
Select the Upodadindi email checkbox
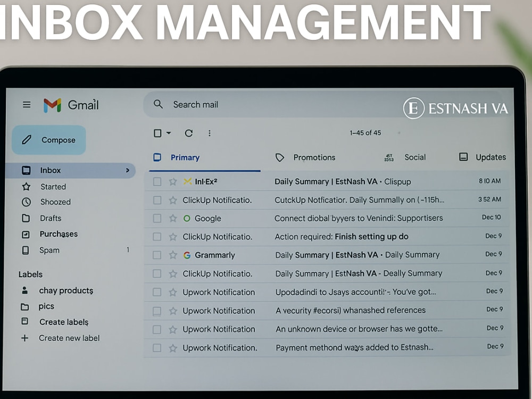coord(157,292)
